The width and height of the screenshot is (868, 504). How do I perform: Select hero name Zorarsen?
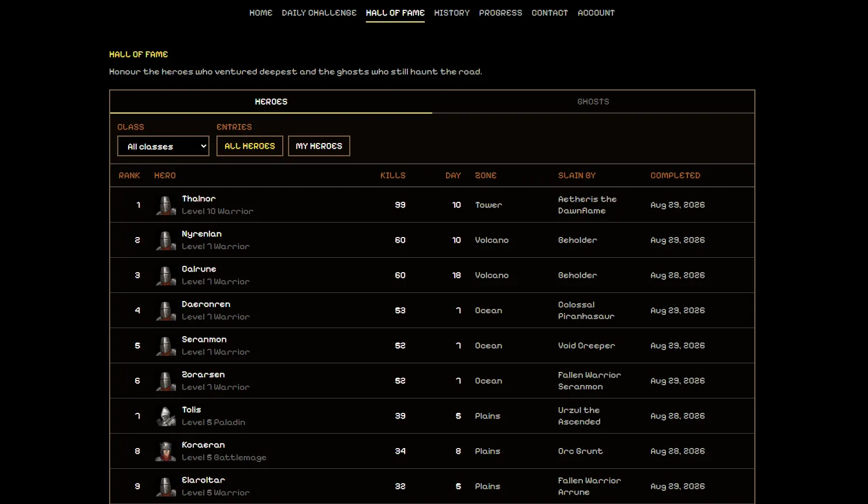pyautogui.click(x=203, y=374)
